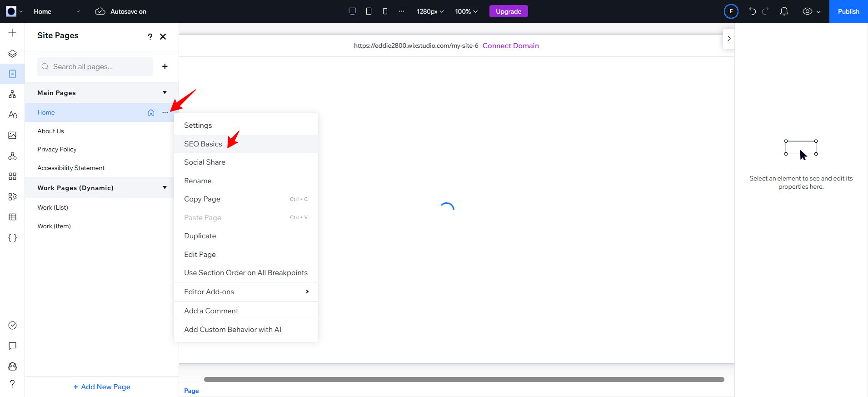Select the Home page row
The height and width of the screenshot is (397, 868).
pyautogui.click(x=99, y=112)
